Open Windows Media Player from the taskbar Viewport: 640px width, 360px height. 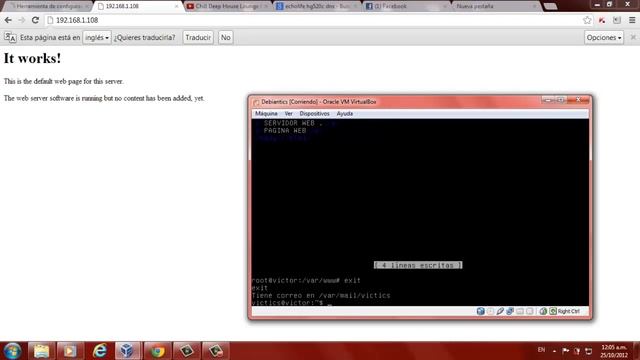click(70, 351)
